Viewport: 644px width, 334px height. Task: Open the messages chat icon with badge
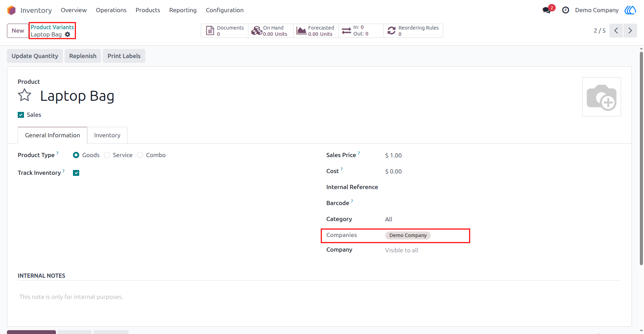tap(547, 10)
